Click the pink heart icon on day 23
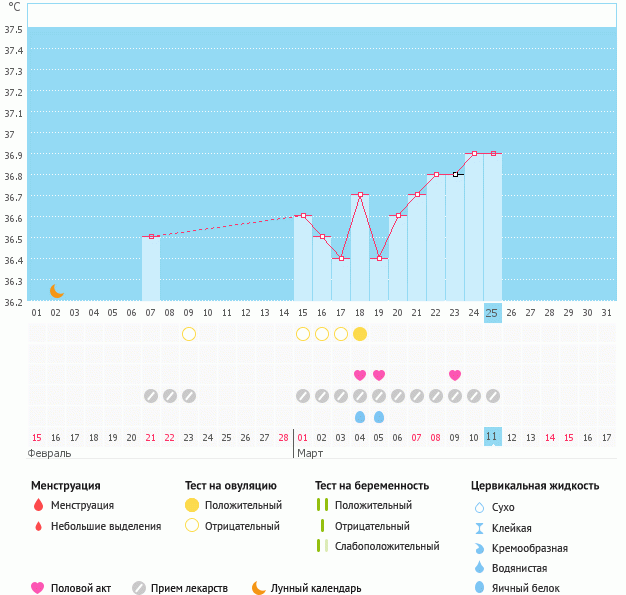Image resolution: width=626 pixels, height=595 pixels. 455,375
